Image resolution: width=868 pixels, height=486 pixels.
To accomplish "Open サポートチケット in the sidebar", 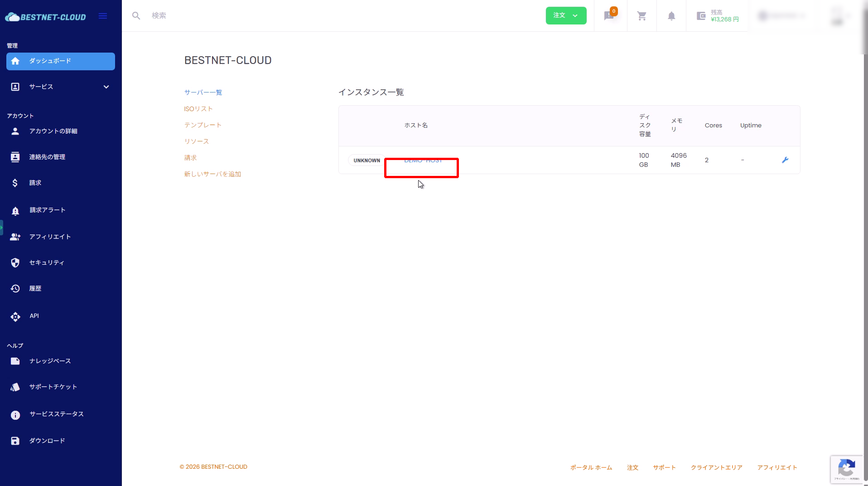I will (53, 387).
